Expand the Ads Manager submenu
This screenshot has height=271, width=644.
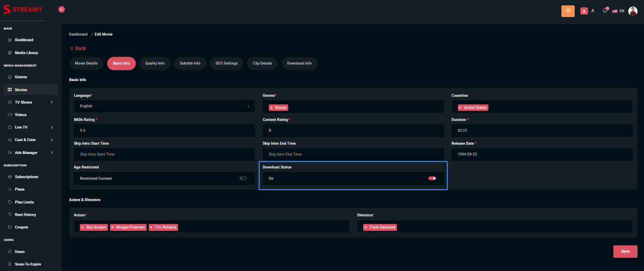coord(52,153)
